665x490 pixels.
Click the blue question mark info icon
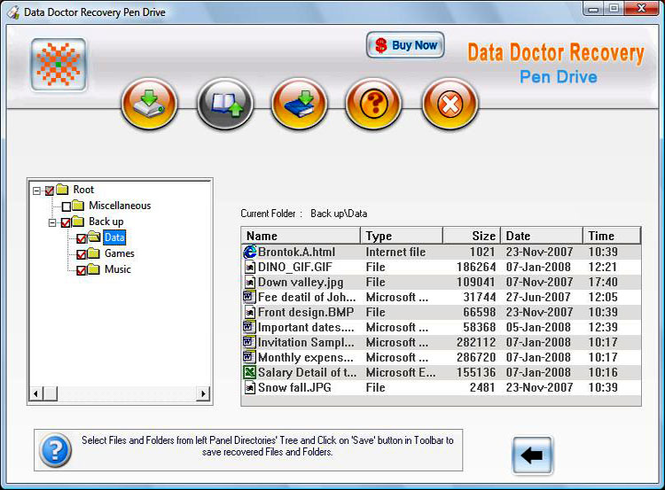[x=55, y=450]
